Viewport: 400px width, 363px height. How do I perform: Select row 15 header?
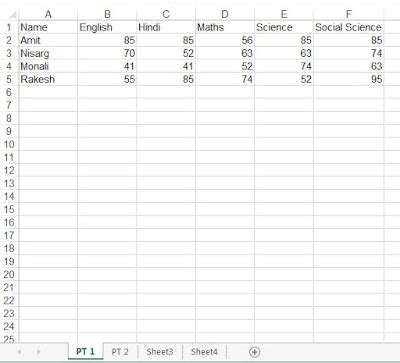click(9, 209)
